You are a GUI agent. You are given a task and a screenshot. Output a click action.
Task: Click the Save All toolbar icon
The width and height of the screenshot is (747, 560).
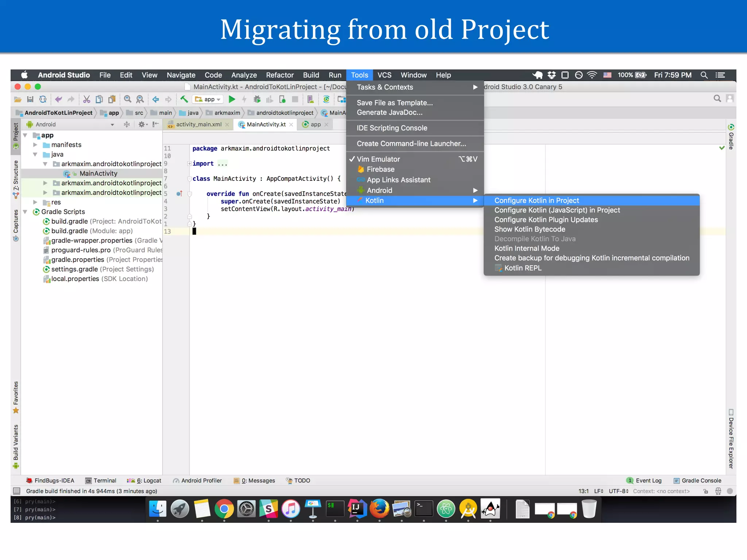(x=30, y=99)
